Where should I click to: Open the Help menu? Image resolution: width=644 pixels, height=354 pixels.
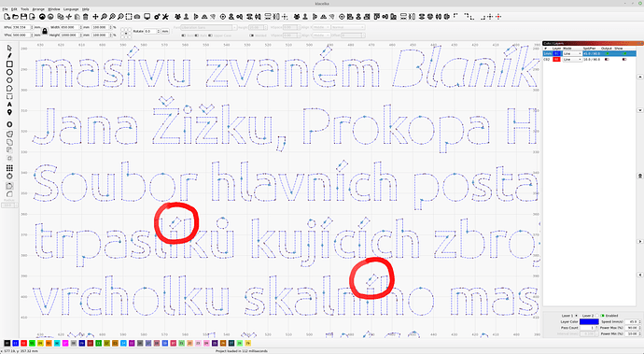(86, 9)
